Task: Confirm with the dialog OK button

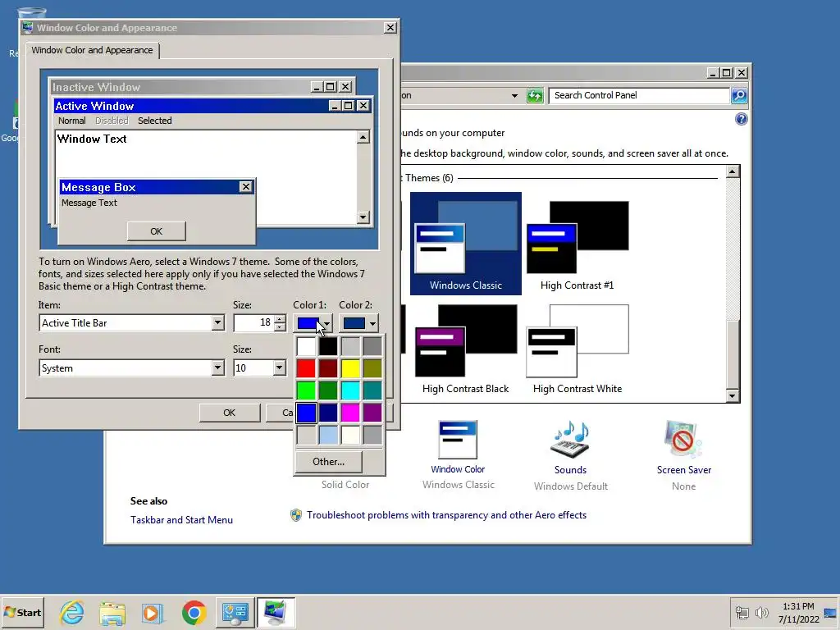Action: (x=230, y=413)
